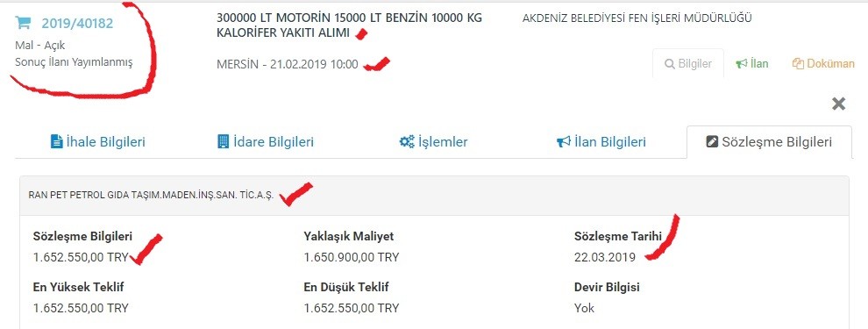Switch to İlan Bilgileri tab

601,142
